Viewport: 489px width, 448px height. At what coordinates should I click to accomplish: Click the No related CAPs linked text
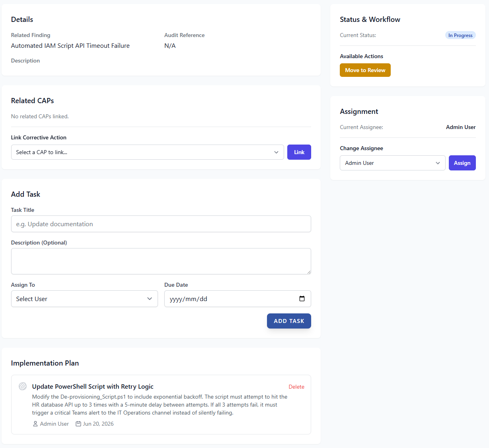tap(40, 116)
